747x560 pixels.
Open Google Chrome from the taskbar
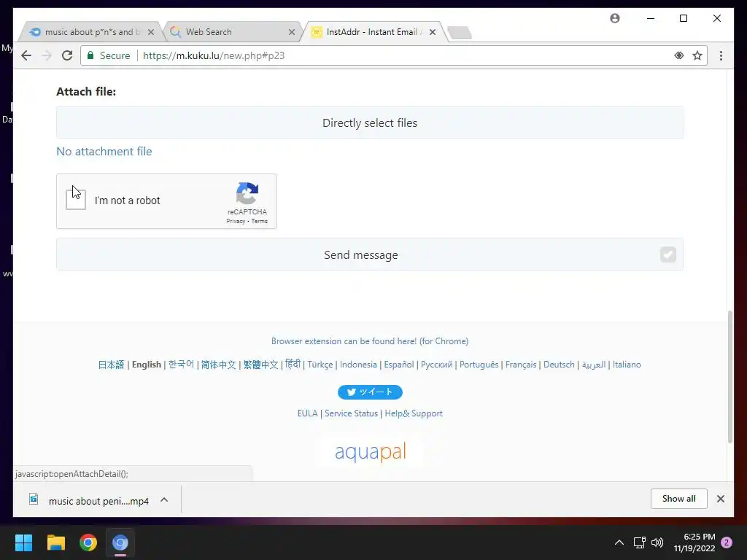(x=88, y=542)
